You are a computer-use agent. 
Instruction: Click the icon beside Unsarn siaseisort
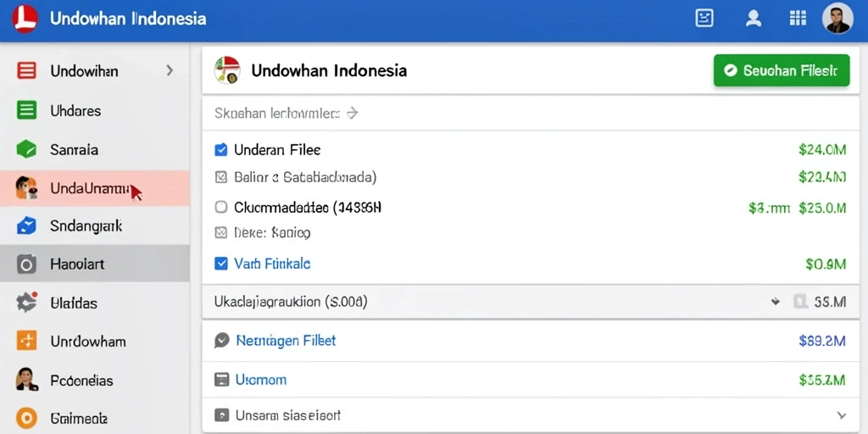(221, 415)
